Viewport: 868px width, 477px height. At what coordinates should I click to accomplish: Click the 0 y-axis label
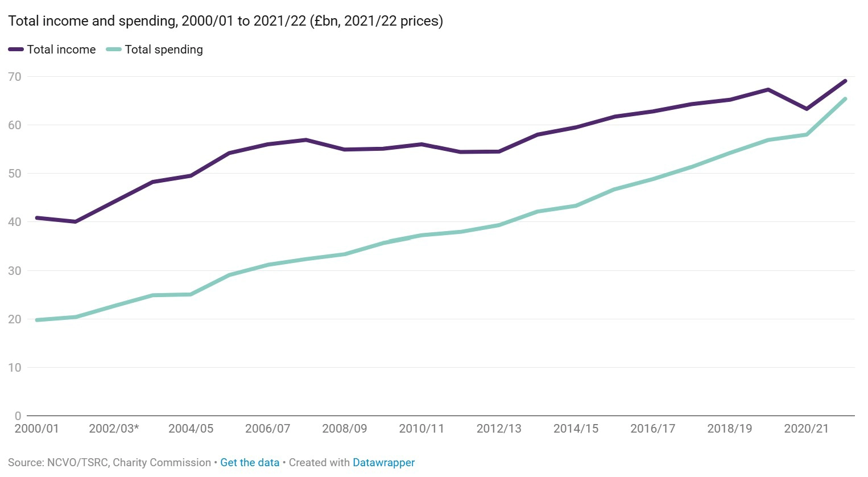(18, 416)
